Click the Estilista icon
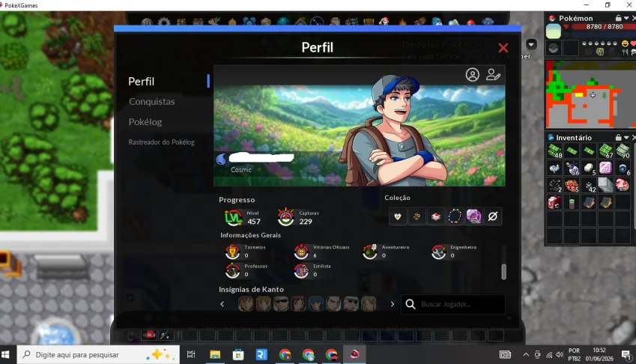 (301, 271)
